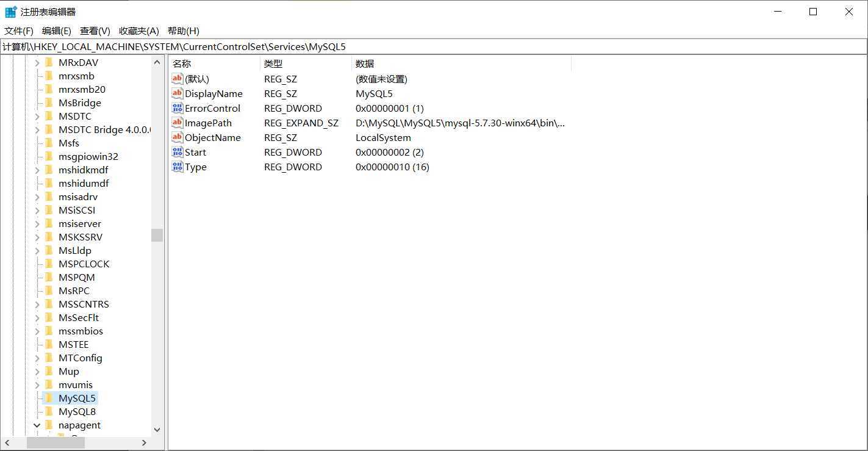Expand the MsLldp tree node
868x451 pixels.
[x=37, y=250]
